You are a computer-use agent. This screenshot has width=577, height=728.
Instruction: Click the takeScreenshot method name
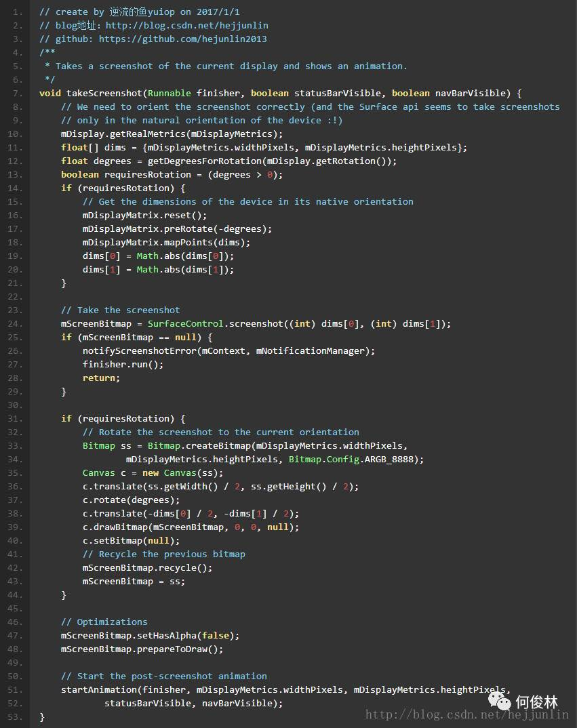pyautogui.click(x=104, y=94)
